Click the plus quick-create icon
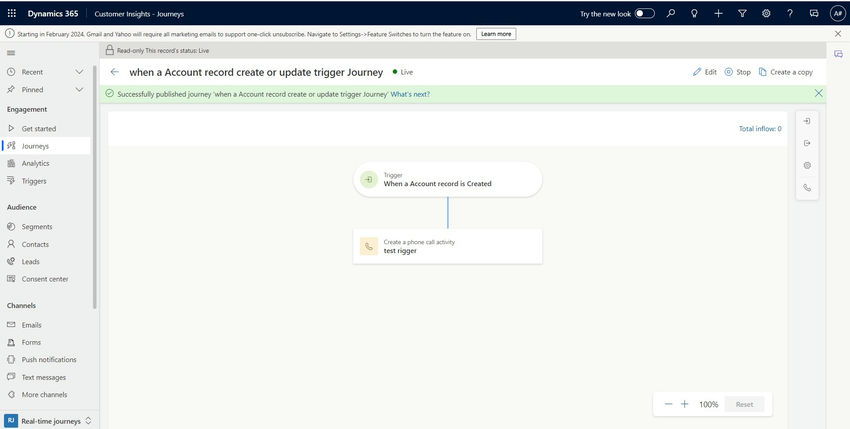Image resolution: width=850 pixels, height=429 pixels. coord(718,14)
